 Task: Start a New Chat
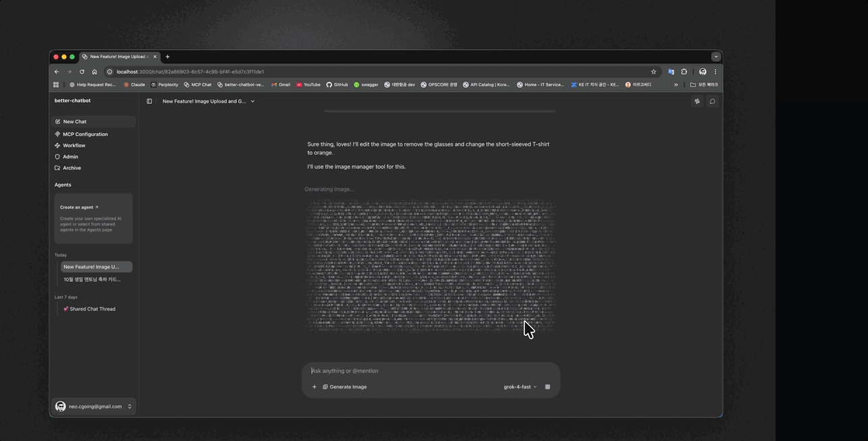click(74, 122)
